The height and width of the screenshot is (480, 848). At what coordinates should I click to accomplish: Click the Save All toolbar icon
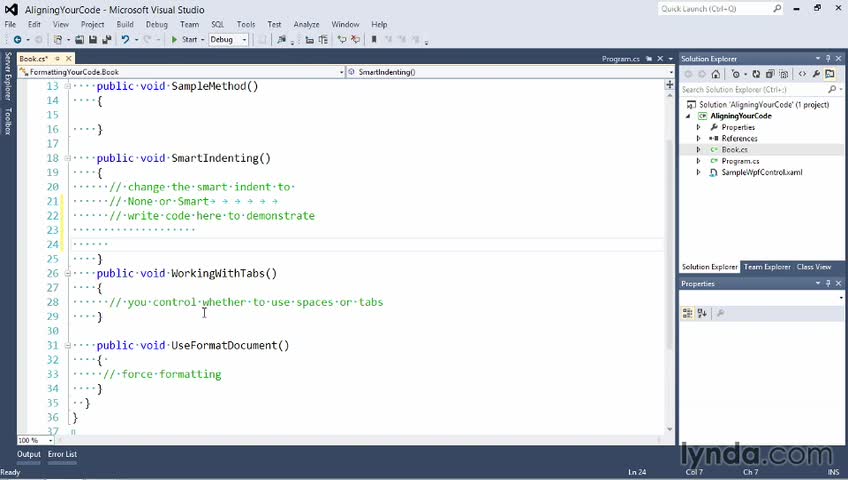[107, 39]
